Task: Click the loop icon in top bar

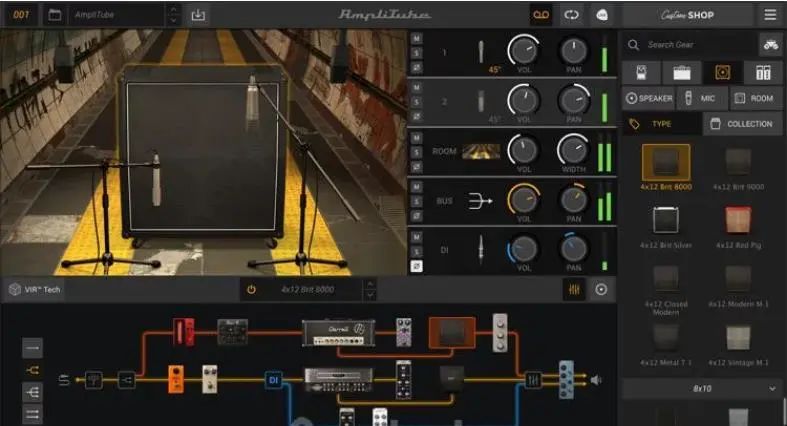Action: (x=571, y=15)
